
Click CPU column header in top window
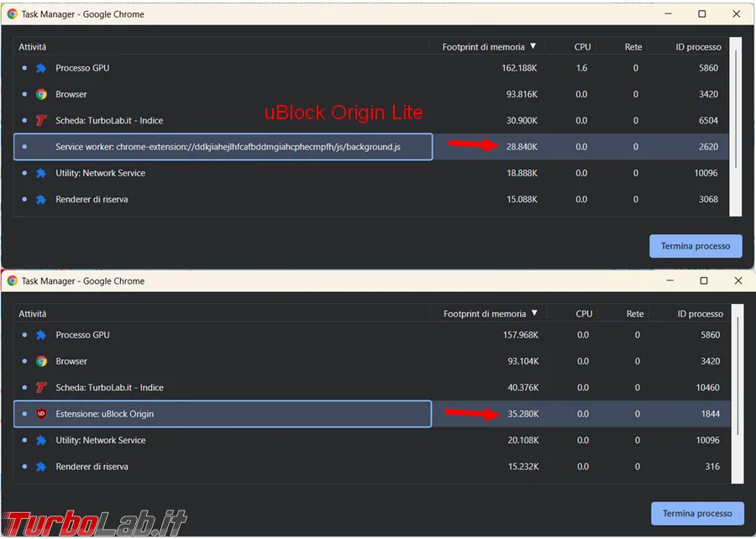coord(582,47)
